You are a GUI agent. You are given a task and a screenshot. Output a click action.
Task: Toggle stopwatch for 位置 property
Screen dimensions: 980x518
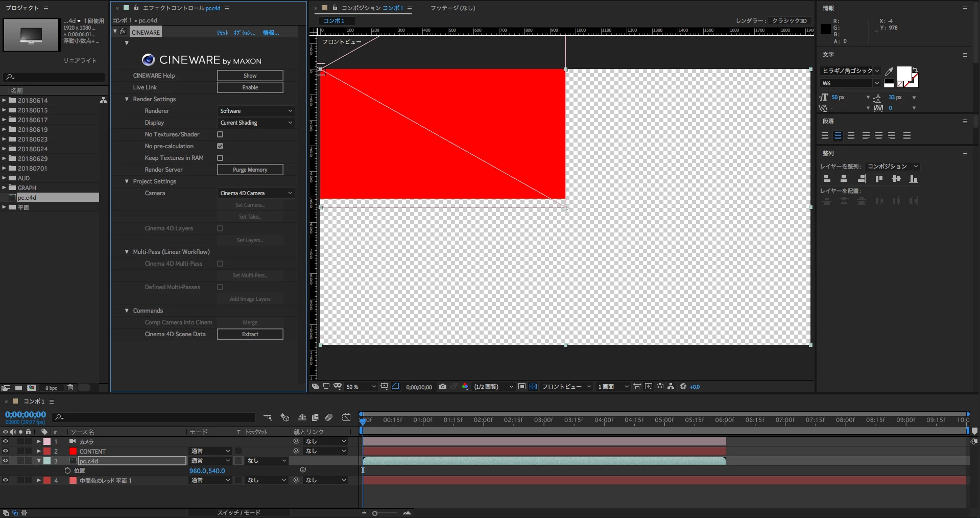(67, 470)
